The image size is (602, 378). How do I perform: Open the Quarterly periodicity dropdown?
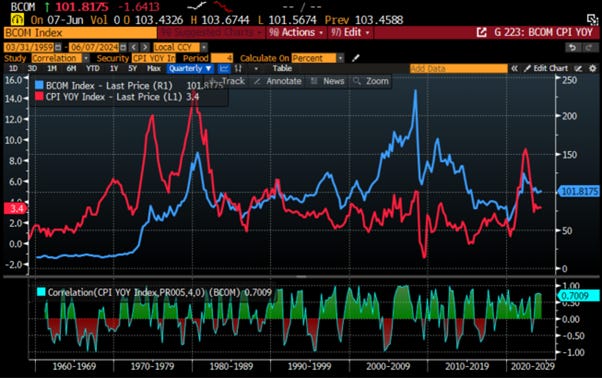[x=190, y=69]
